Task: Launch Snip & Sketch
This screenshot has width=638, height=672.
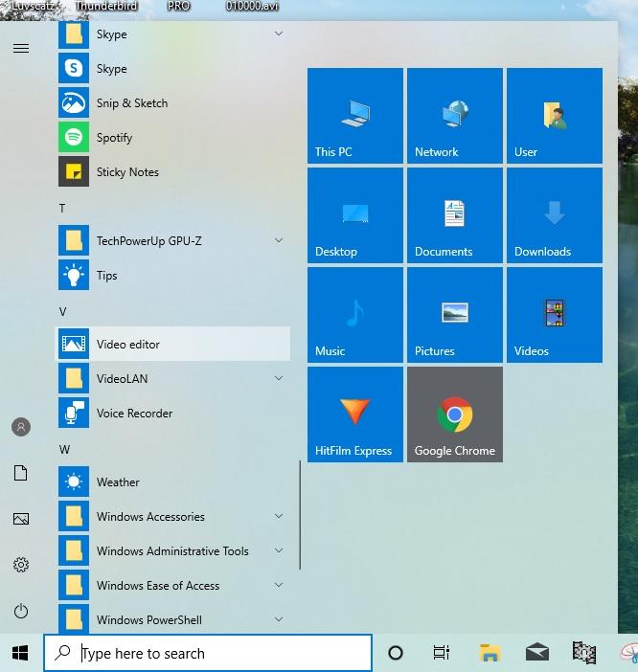Action: (x=173, y=102)
